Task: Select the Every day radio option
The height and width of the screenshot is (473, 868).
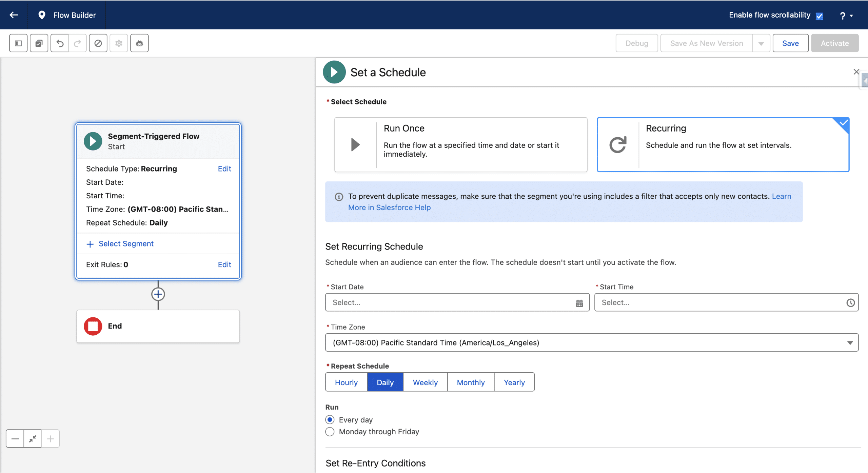Action: pyautogui.click(x=330, y=420)
